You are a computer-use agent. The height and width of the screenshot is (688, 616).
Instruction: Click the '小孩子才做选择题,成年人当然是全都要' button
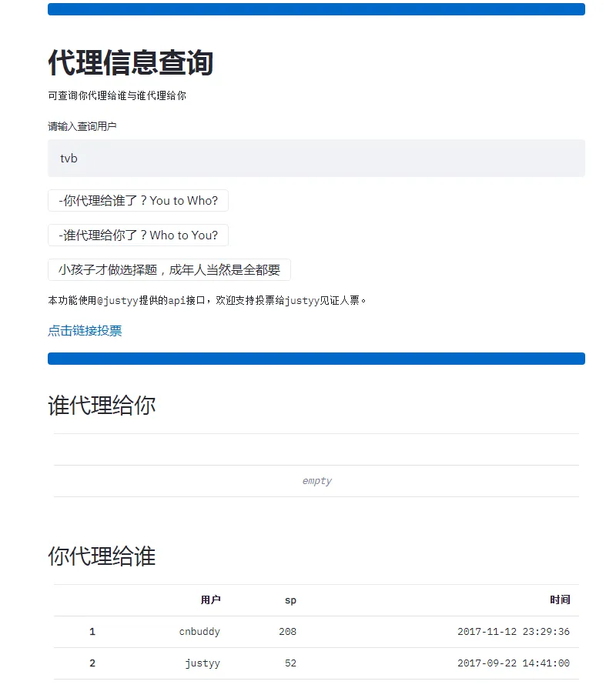[x=169, y=270]
